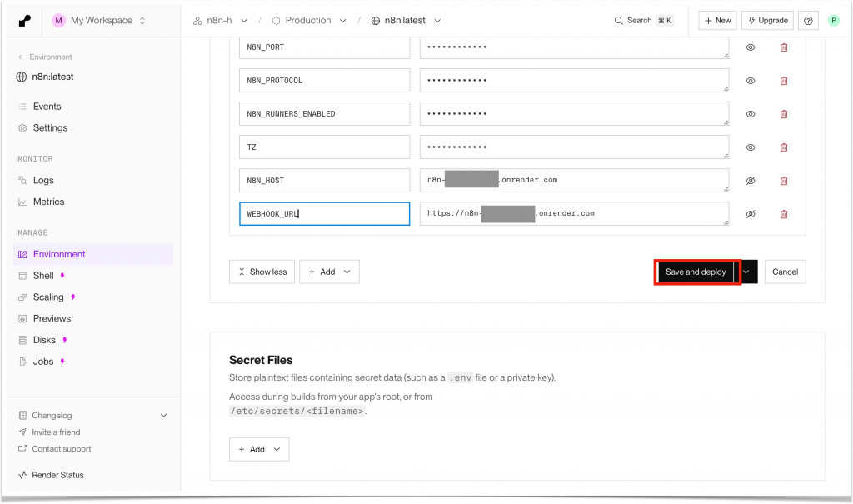Click the Render logo icon
Viewport: 853px width, 504px height.
coord(25,21)
